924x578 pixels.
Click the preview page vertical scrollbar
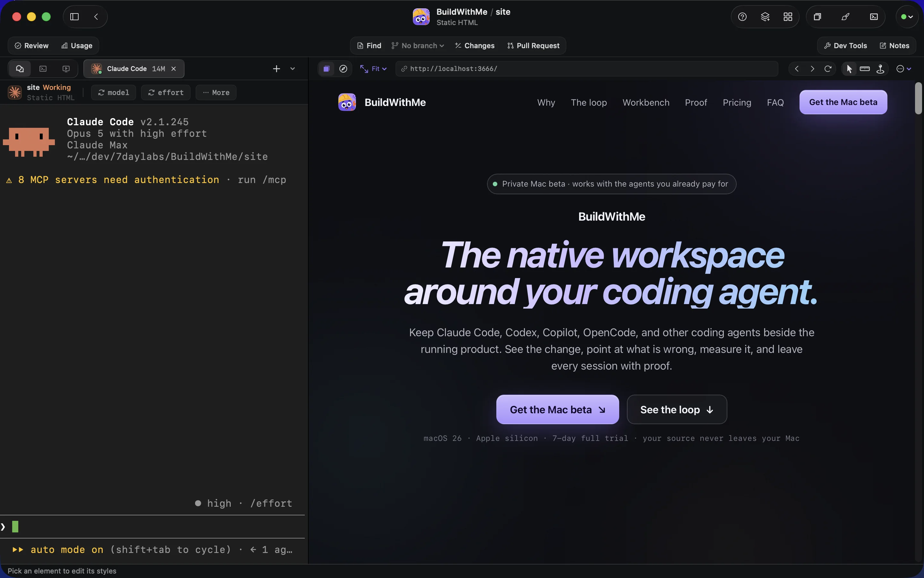pos(918,98)
